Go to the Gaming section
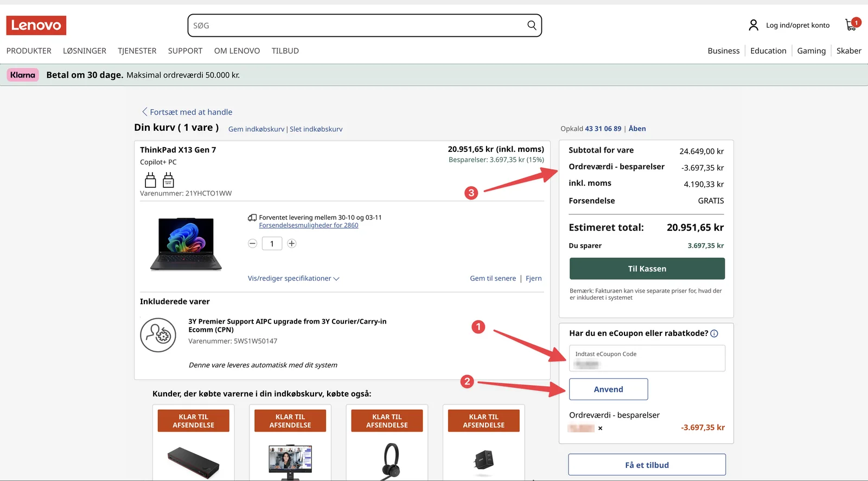Screen dimensions: 868x481 (x=812, y=51)
